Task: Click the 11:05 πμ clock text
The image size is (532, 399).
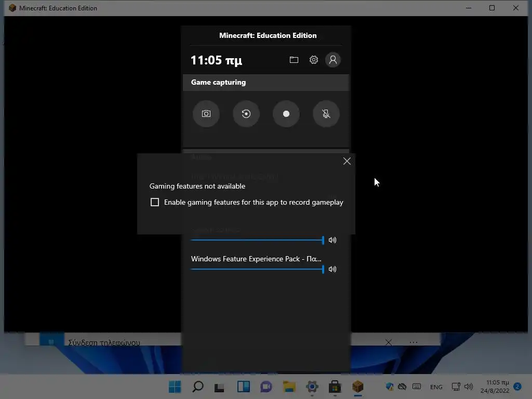Action: point(216,60)
